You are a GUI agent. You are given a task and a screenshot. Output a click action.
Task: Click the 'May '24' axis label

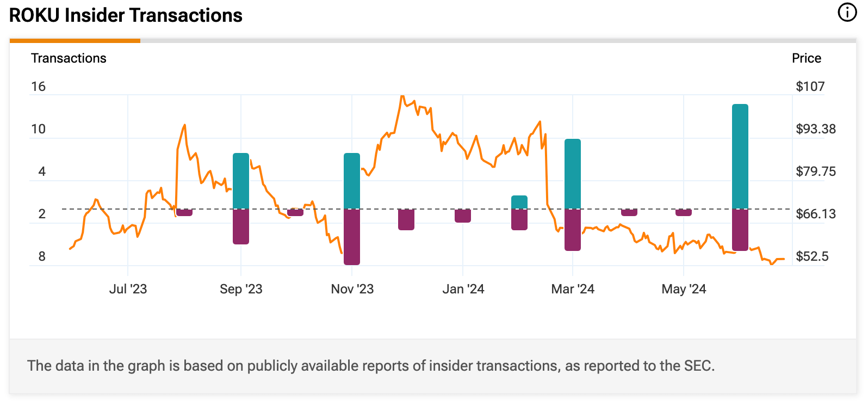coord(684,289)
